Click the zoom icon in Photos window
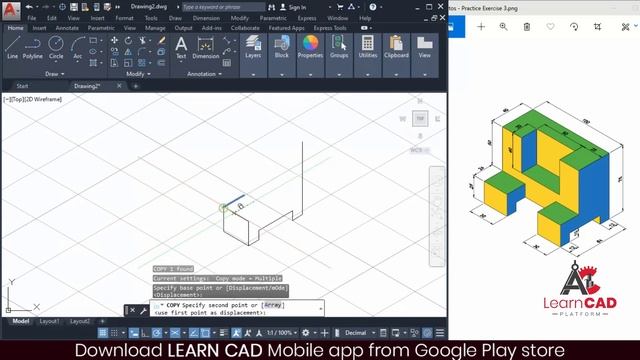The width and height of the screenshot is (640, 360). click(x=504, y=27)
